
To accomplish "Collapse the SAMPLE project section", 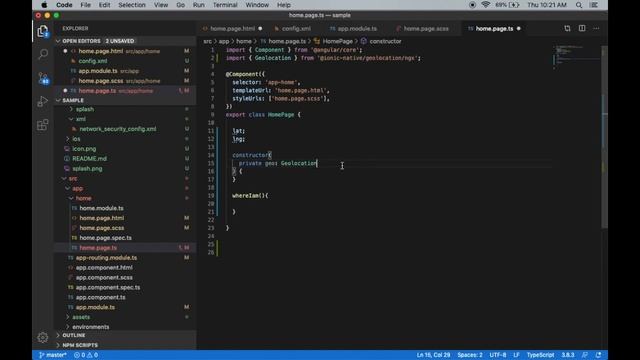I will [125, 100].
